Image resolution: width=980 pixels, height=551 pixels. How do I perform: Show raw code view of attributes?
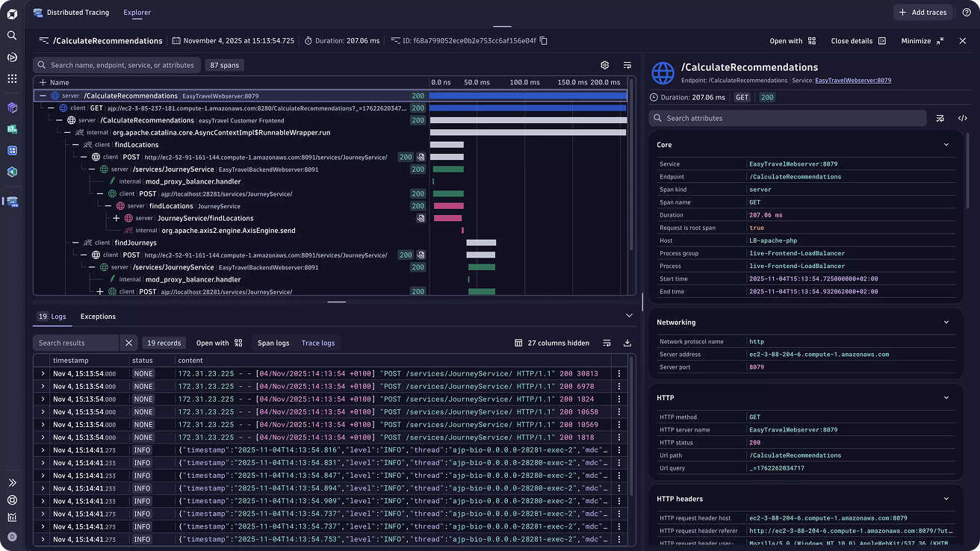point(963,118)
